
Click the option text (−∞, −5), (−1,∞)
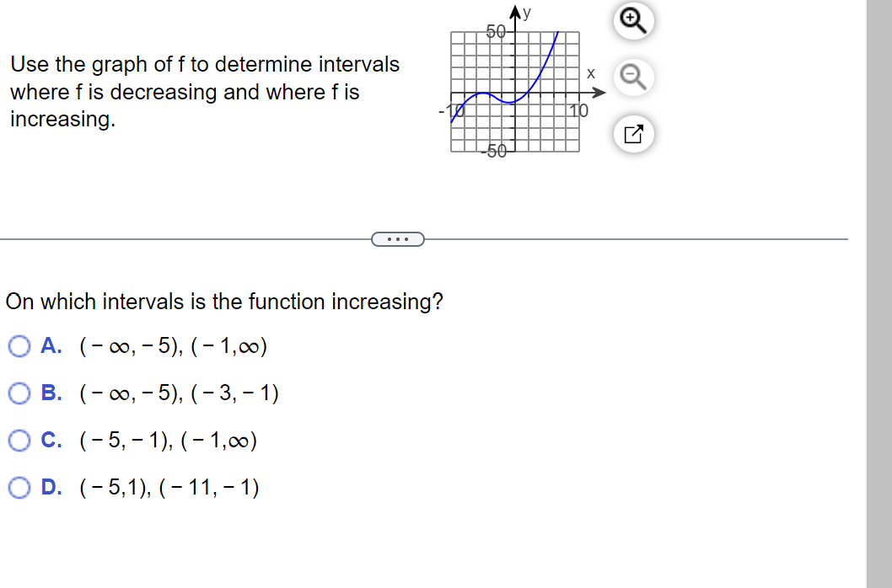coord(173,346)
